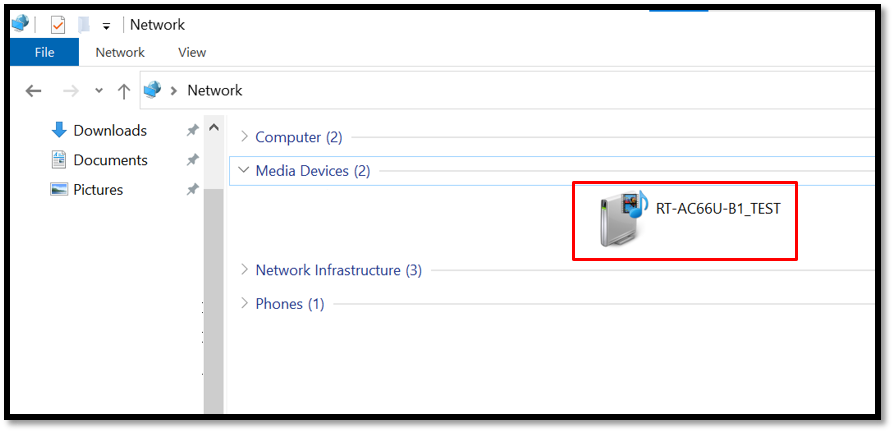Open the Downloads quick access folder
The width and height of the screenshot is (894, 433).
[110, 130]
